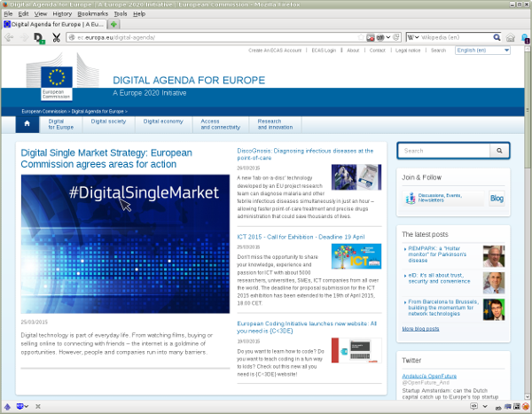Click Create An ECAS Account link
Viewport: 532px width, 414px height.
click(x=275, y=51)
